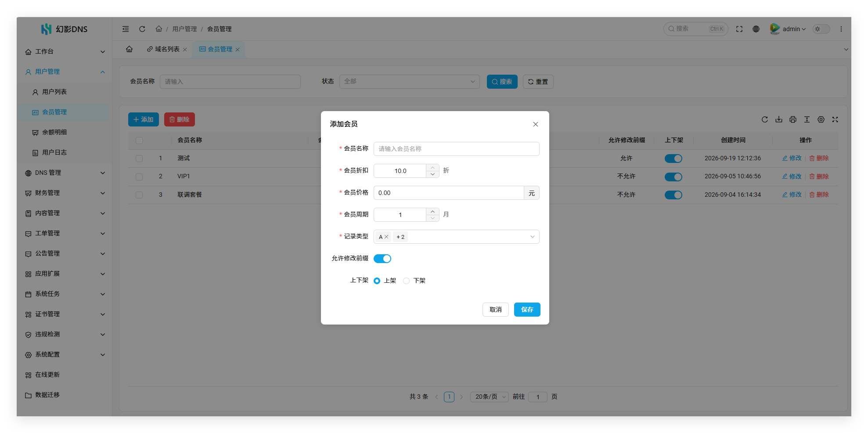Open the vertical more-options icon

click(841, 29)
